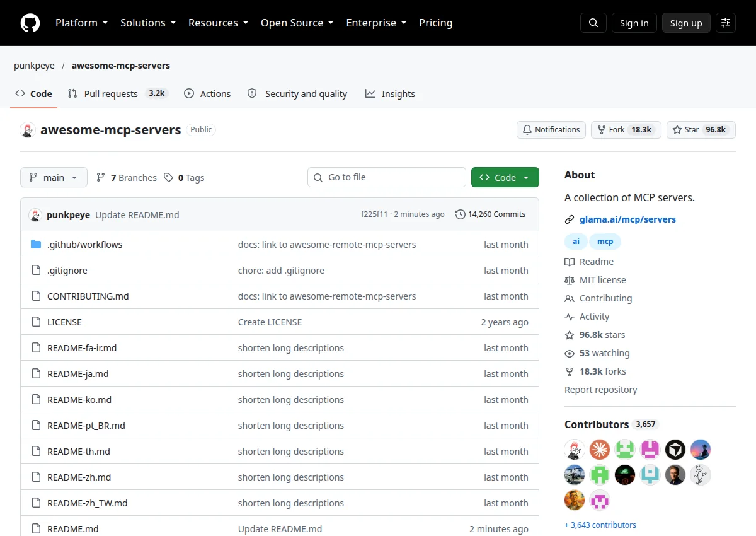Click the Sign in button

coord(634,23)
